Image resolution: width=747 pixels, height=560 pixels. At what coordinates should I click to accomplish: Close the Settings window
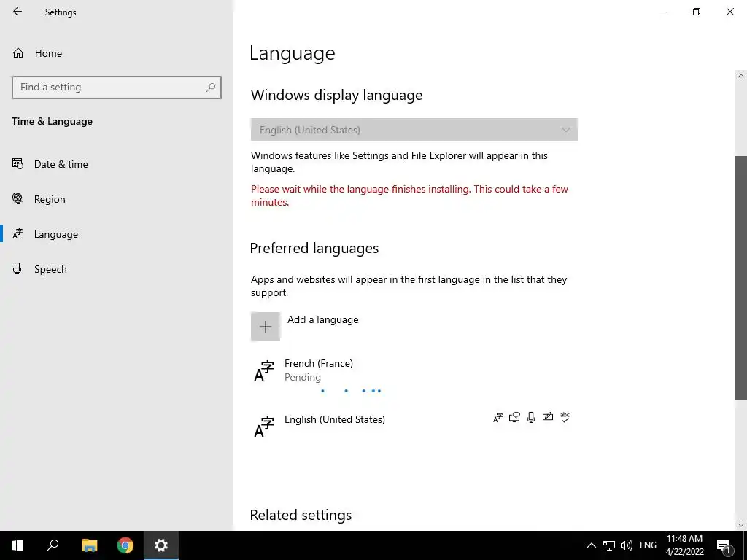click(x=729, y=12)
